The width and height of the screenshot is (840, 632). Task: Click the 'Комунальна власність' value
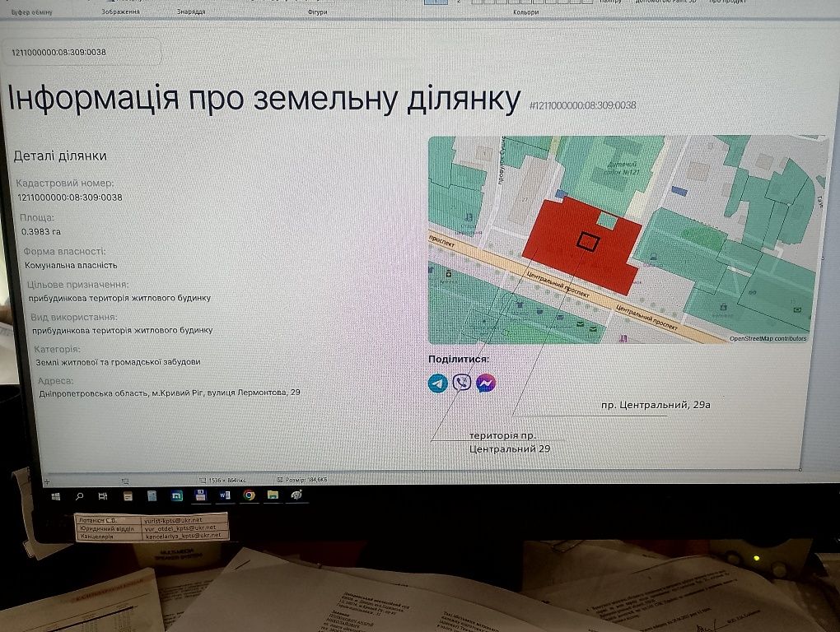coord(71,265)
